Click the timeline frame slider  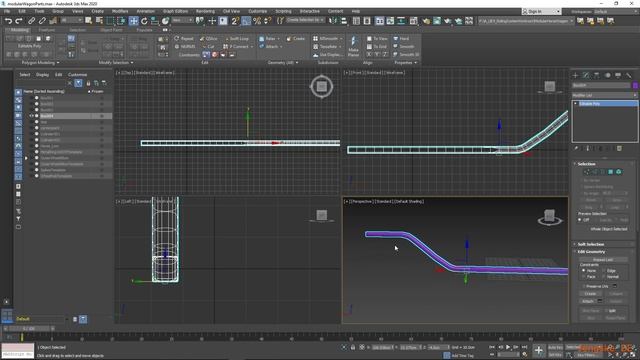pyautogui.click(x=29, y=328)
